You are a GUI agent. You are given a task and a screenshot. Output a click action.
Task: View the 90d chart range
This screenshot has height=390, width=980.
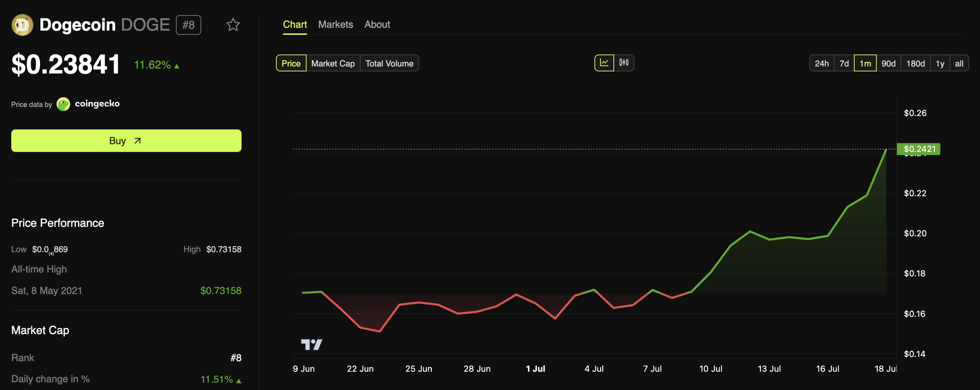(888, 63)
